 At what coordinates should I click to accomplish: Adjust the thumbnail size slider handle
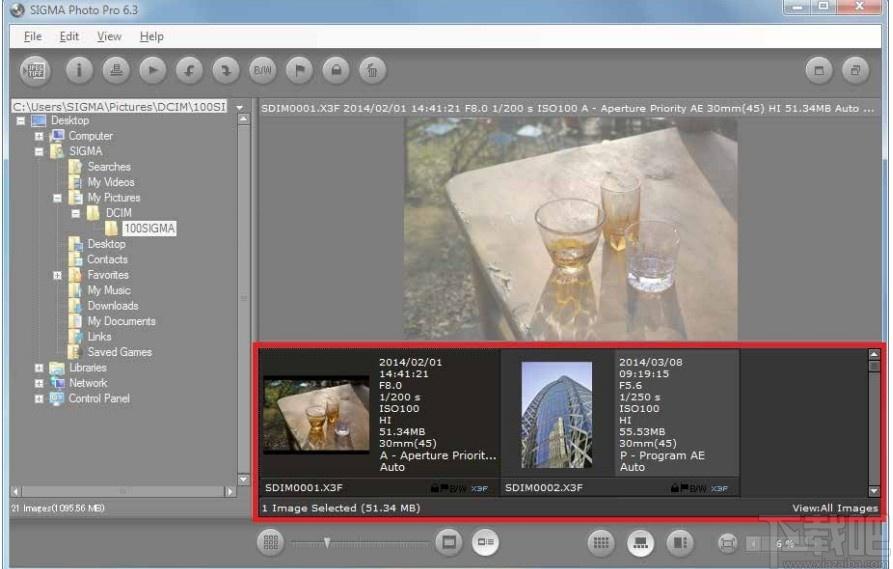point(327,543)
